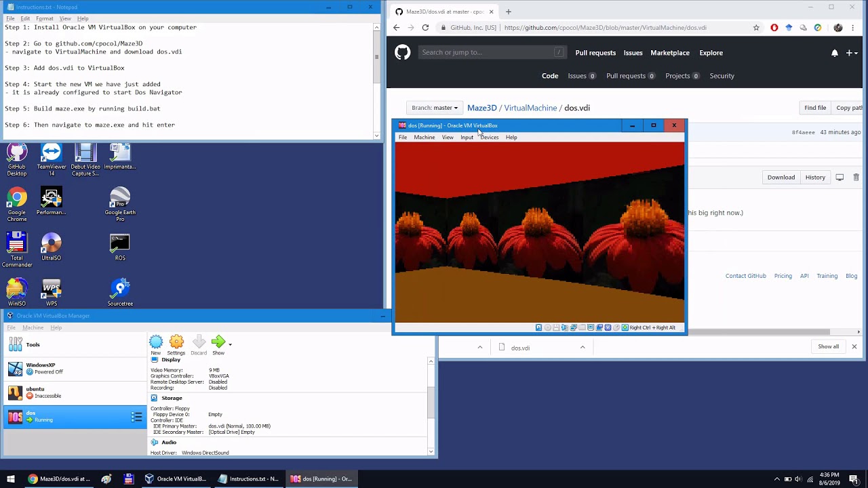Viewport: 868px width, 488px height.
Task: Click the audio icon in VM status bar
Action: [564, 327]
